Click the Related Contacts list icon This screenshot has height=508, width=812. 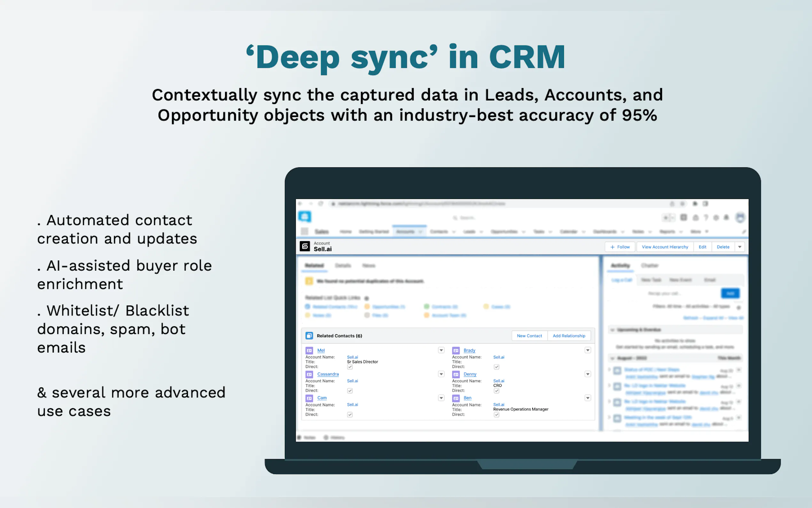pos(309,336)
